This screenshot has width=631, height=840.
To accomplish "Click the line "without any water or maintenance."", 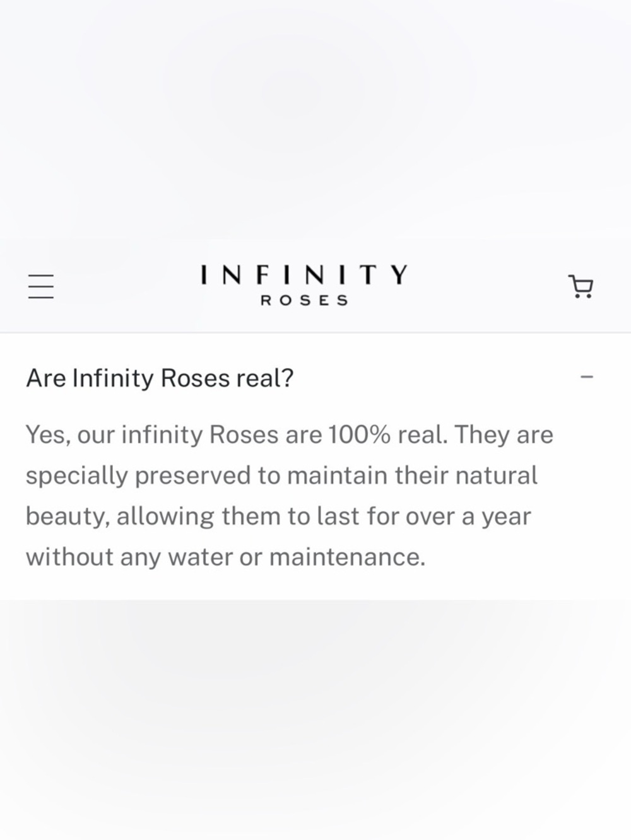I will point(226,557).
